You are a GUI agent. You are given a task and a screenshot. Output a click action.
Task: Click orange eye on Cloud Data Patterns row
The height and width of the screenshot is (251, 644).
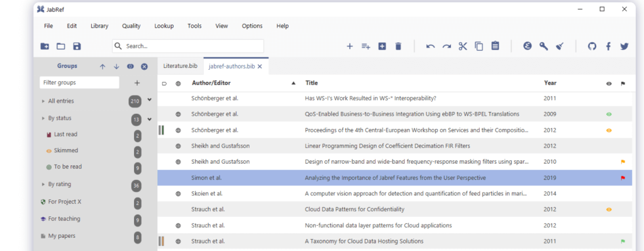pyautogui.click(x=609, y=209)
